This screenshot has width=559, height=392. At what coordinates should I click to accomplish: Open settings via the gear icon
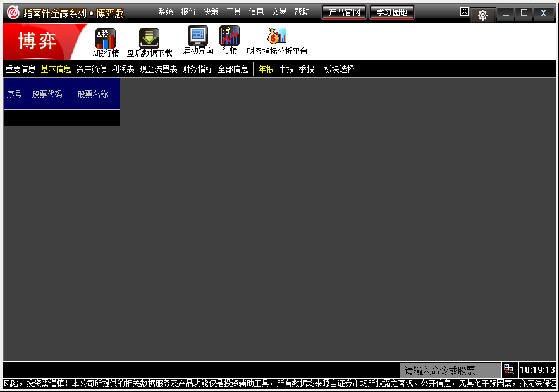[482, 15]
